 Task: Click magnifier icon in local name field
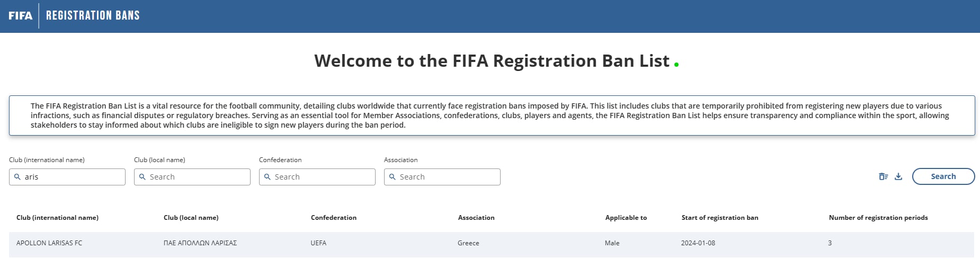(142, 177)
